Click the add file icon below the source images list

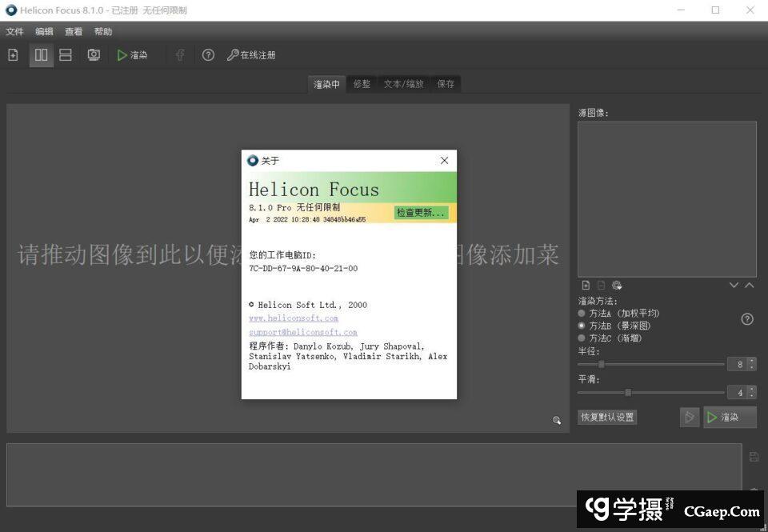coord(586,286)
